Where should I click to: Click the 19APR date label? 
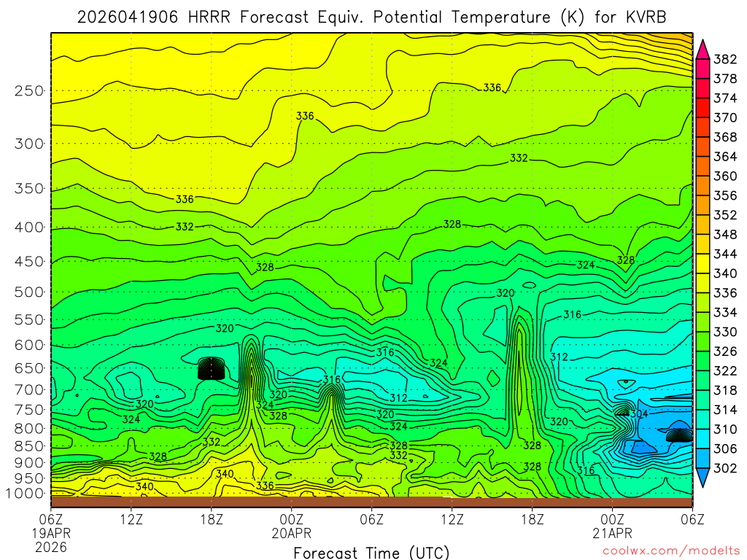tap(51, 533)
